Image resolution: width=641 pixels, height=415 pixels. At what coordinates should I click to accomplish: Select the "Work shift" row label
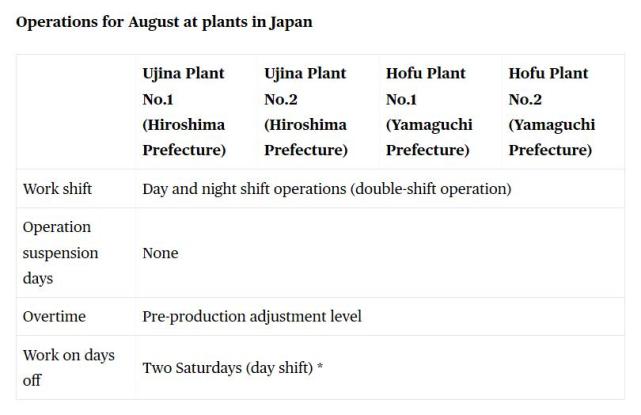pyautogui.click(x=55, y=188)
